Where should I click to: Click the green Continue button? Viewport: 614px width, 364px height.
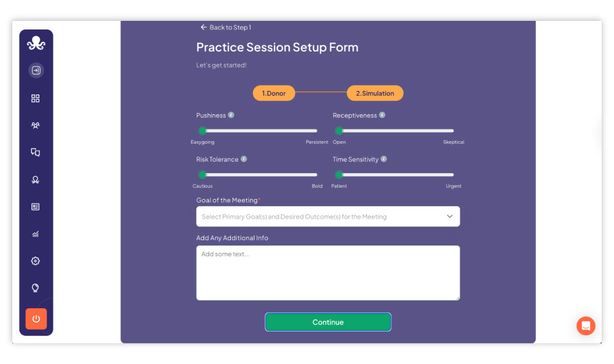click(x=328, y=322)
